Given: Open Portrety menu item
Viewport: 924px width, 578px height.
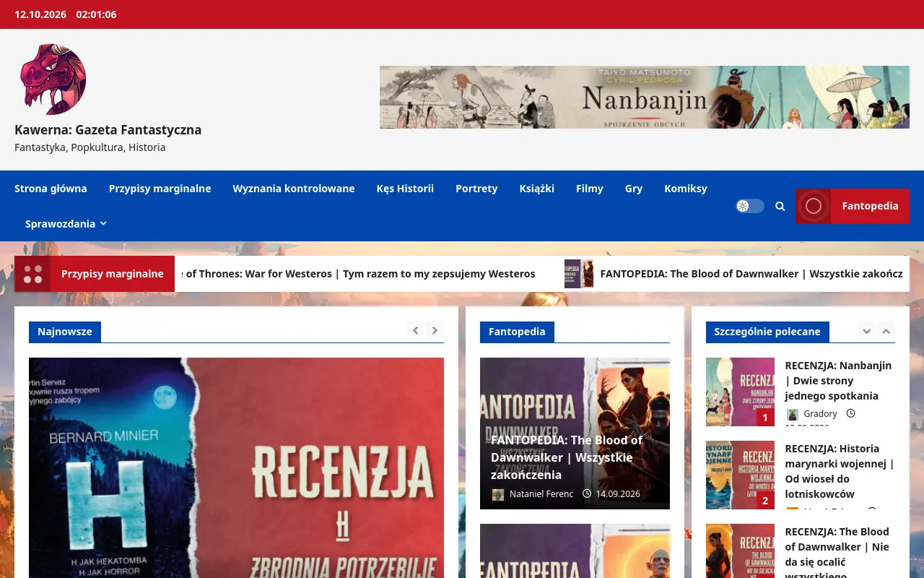Looking at the screenshot, I should (x=476, y=189).
